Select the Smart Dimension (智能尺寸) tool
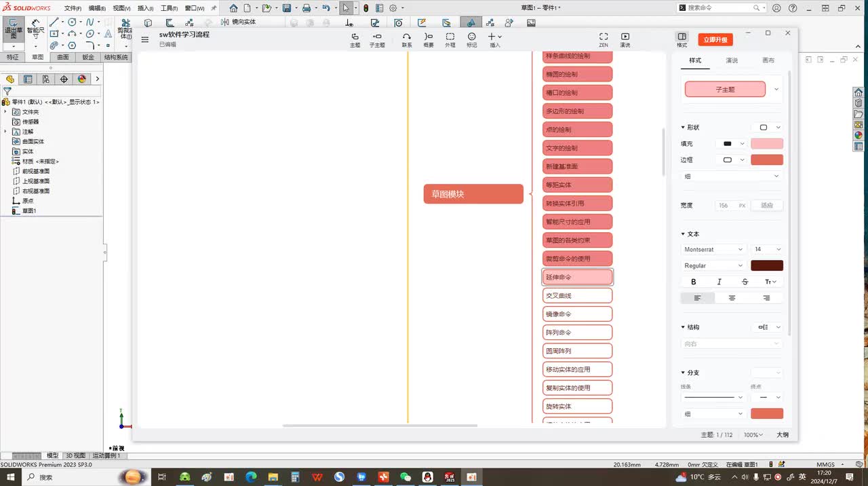This screenshot has height=486, width=868. point(36,30)
